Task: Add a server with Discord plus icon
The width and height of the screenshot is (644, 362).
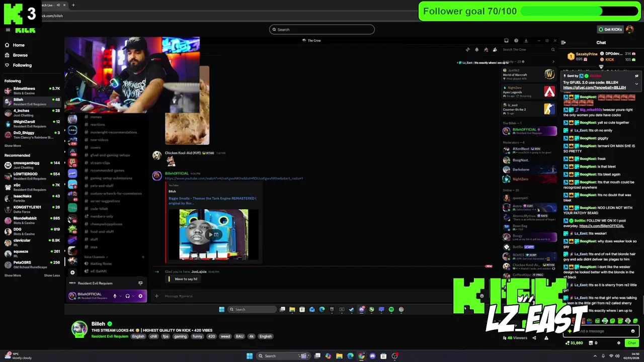Action: click(72, 273)
